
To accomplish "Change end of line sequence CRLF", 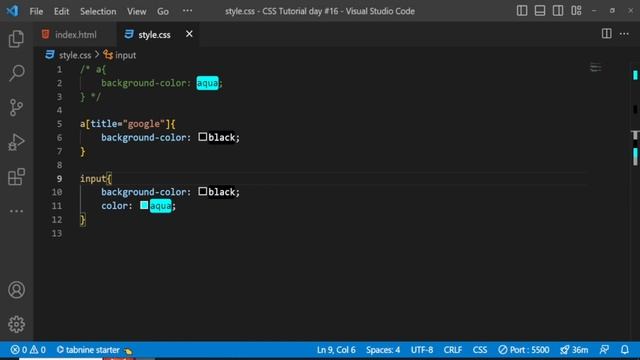I will (453, 350).
